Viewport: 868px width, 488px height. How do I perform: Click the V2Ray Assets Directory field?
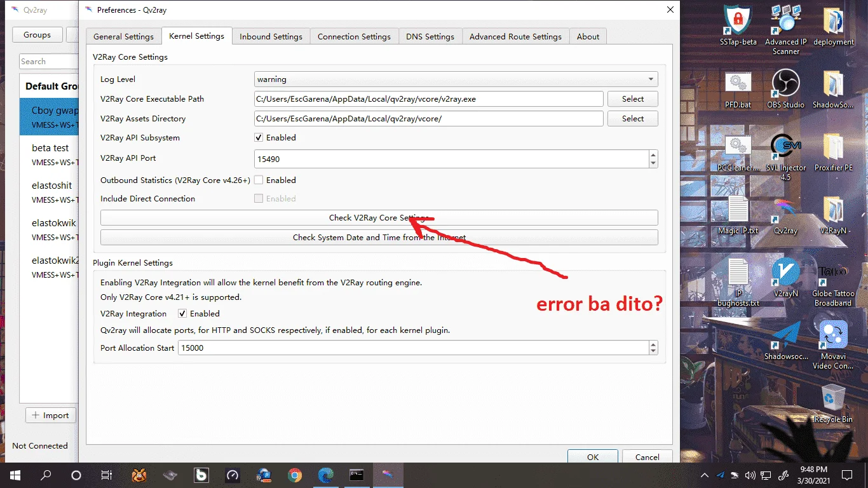429,119
